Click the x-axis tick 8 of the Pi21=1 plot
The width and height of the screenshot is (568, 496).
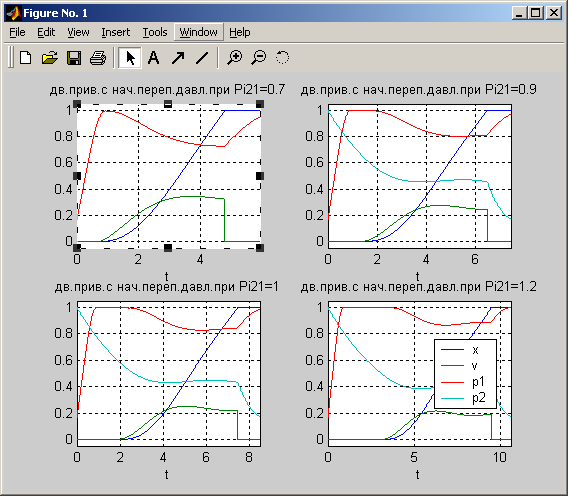click(x=249, y=457)
